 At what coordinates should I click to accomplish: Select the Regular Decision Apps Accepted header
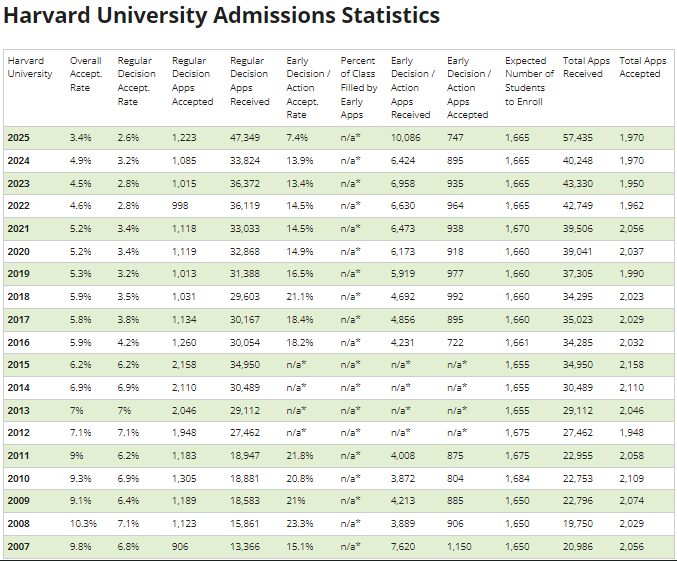point(192,81)
